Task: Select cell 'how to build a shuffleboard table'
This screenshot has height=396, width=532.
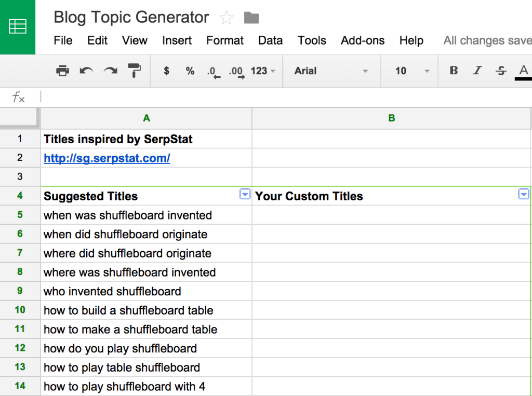Action: [x=146, y=310]
